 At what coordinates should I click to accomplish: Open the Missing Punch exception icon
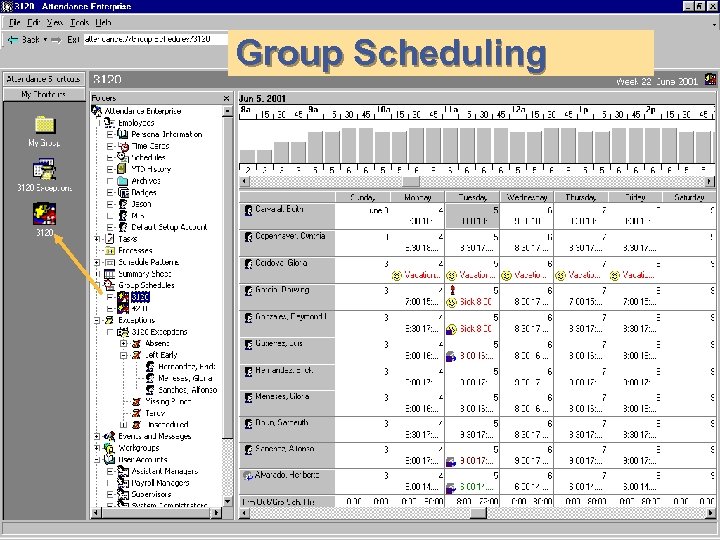point(136,401)
